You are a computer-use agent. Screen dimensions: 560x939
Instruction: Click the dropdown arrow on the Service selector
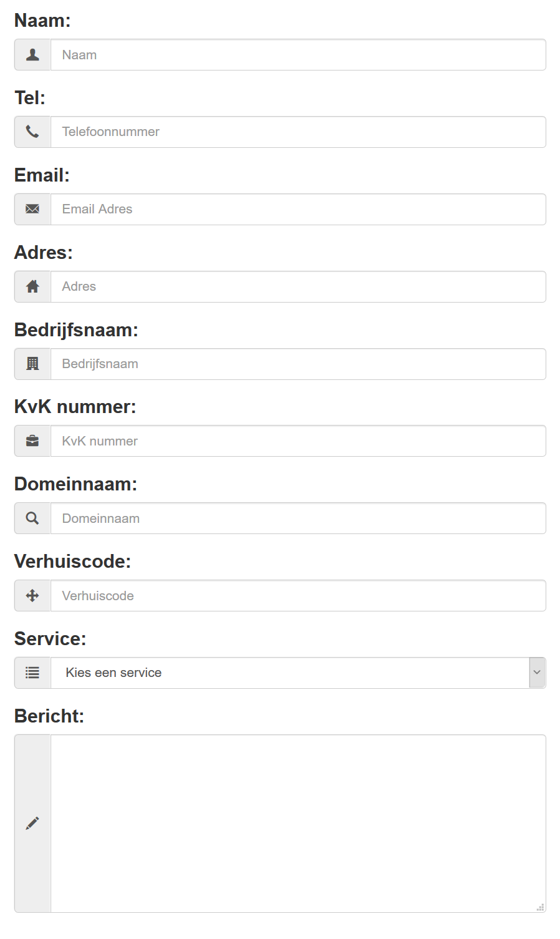pyautogui.click(x=538, y=673)
